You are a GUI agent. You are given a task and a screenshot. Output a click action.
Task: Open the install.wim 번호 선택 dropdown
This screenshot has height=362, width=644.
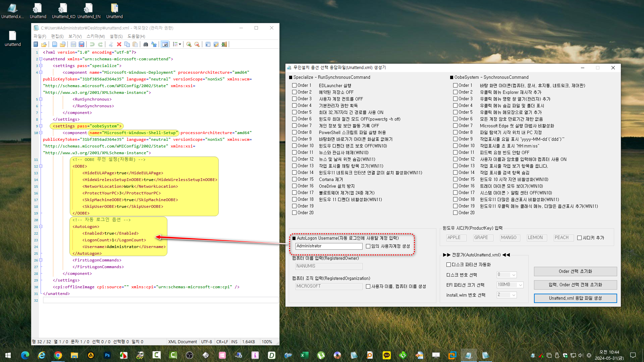coord(506,295)
